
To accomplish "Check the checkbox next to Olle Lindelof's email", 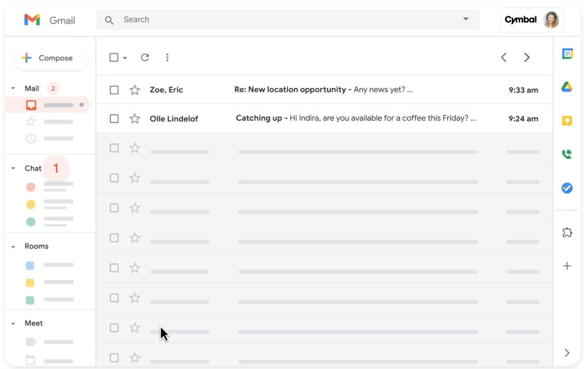I will tap(114, 118).
